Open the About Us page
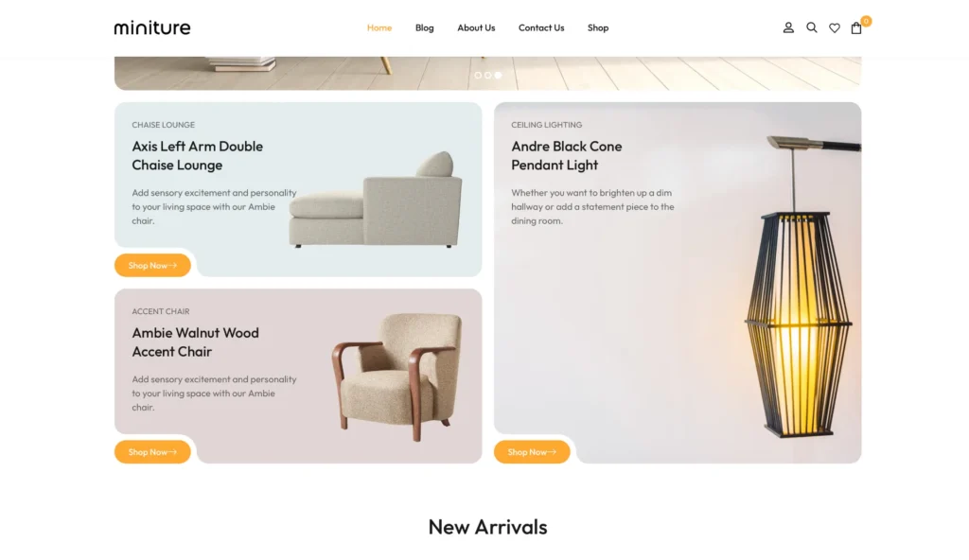969x560 pixels. click(476, 27)
